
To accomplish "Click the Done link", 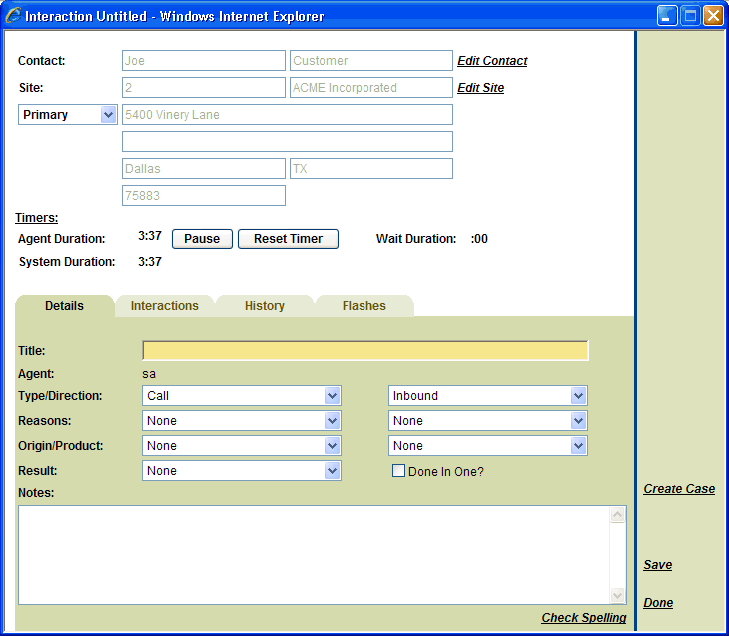I will [658, 603].
